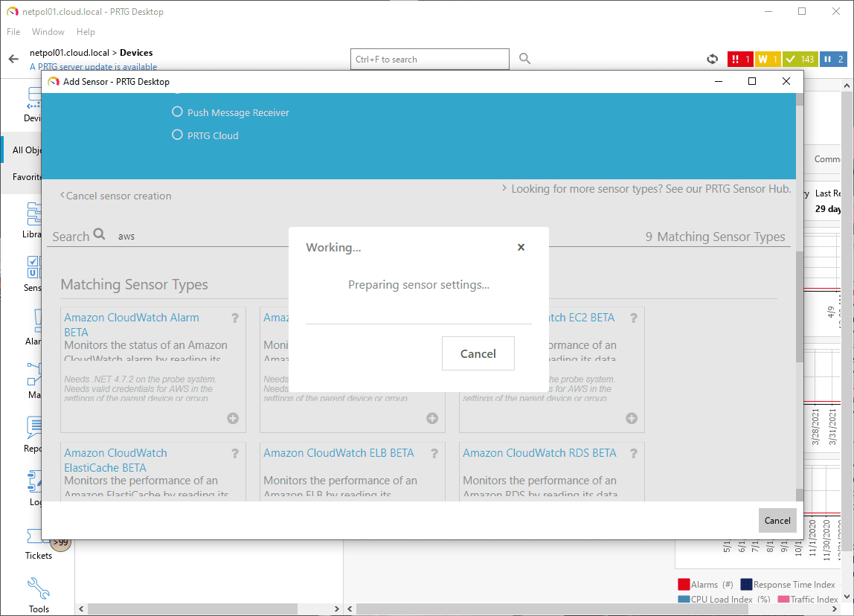This screenshot has width=854, height=616.
Task: Go back with the arrow icon
Action: point(13,59)
